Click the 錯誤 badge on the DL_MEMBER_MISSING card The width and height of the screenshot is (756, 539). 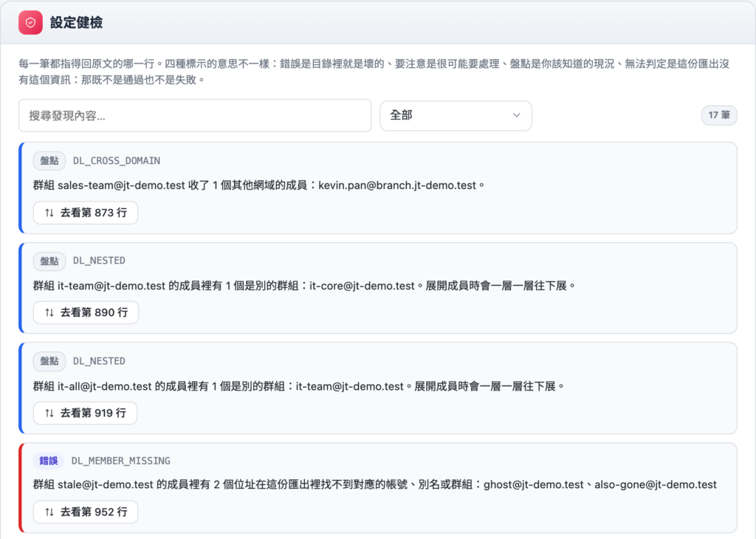point(49,461)
